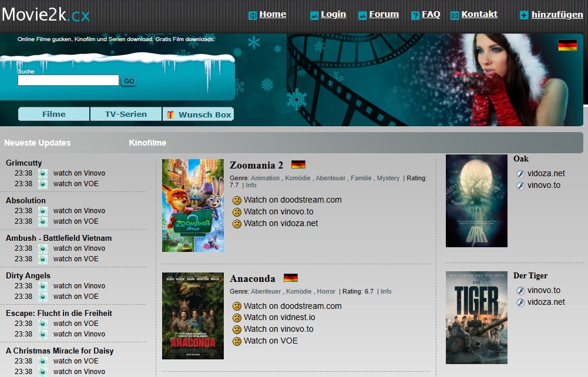Click the FAQ question mark icon
Screen dimensions: 588x377
415,15
